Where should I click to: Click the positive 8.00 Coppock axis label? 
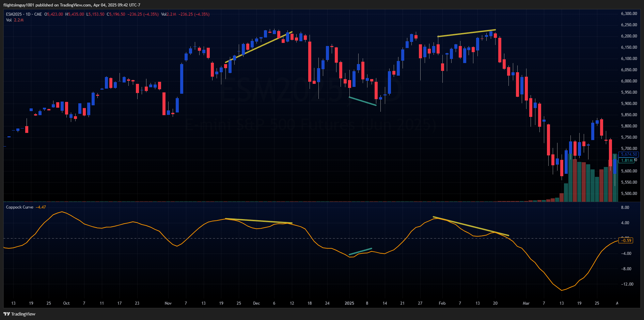[625, 208]
